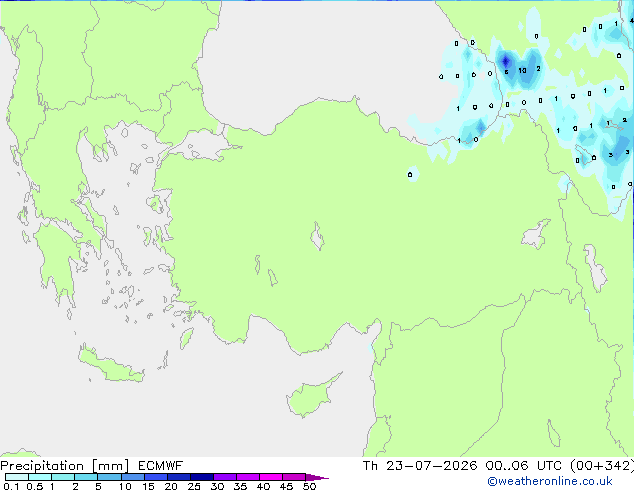Screen dimensions: 634x490
Task: Click the 35–40 mm legend swatch
Action: click(x=247, y=477)
